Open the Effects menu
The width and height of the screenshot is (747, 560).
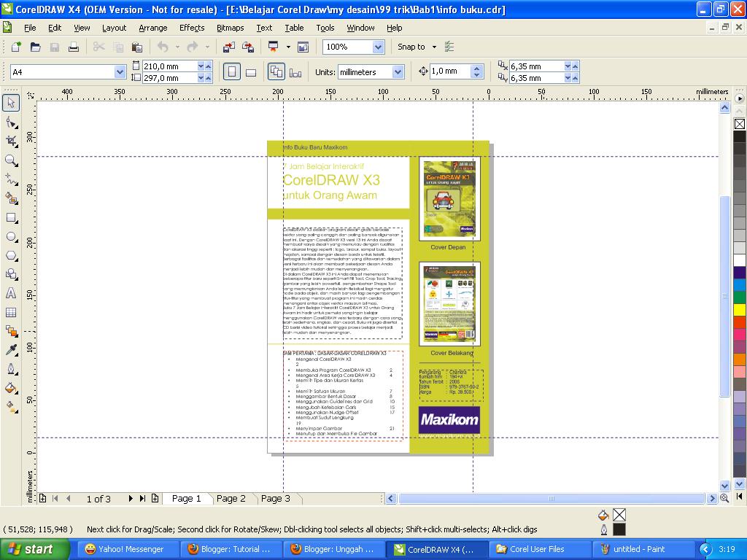[x=192, y=28]
